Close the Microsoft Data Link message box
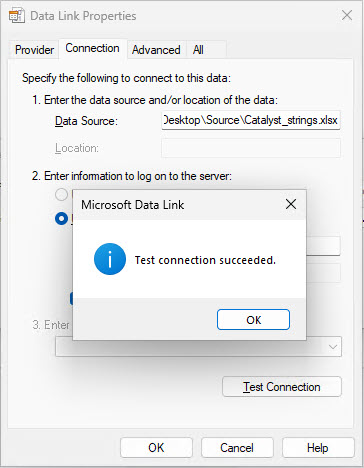 (x=291, y=204)
